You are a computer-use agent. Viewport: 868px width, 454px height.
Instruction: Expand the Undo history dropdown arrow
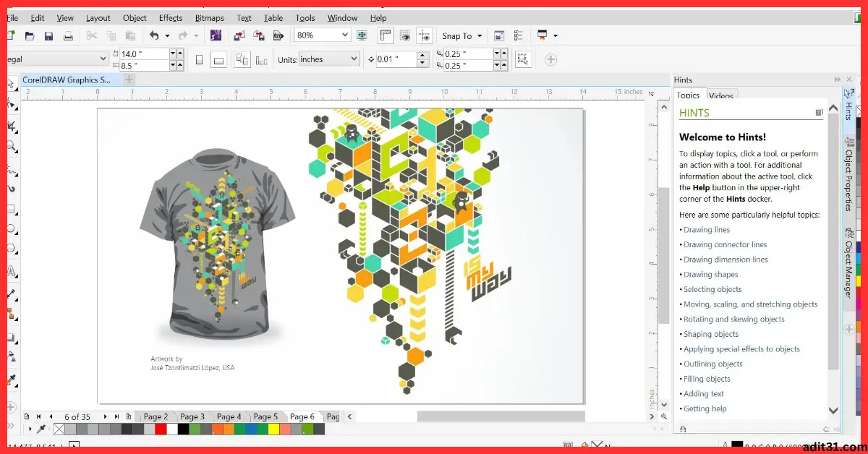pyautogui.click(x=167, y=35)
